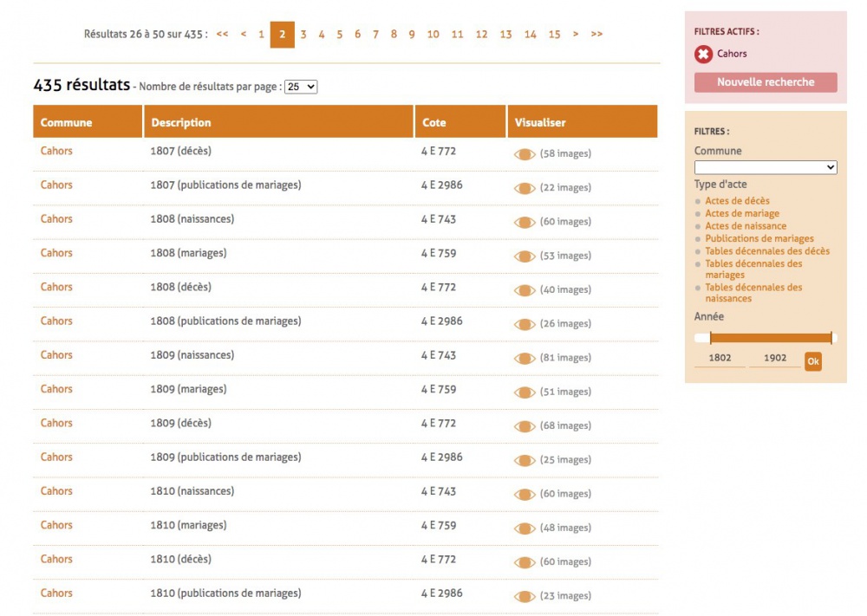
Task: Select Tables décennales des mariages filter
Action: [753, 269]
